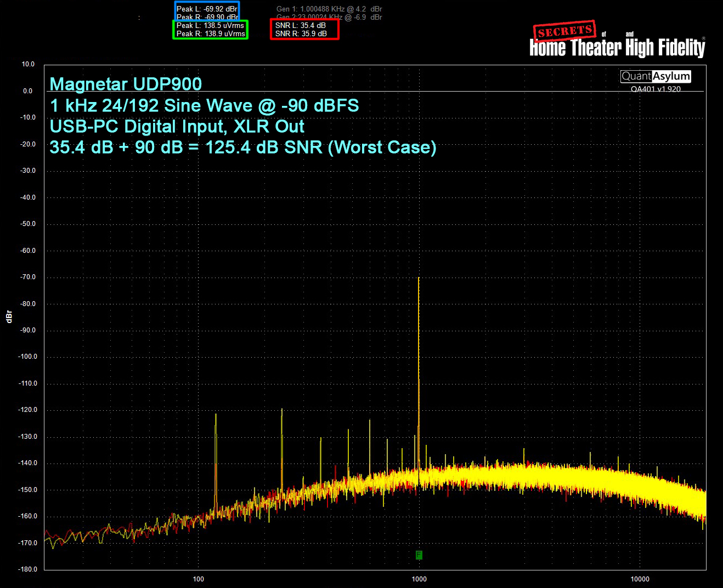Click the -20.0 y-axis tick label
This screenshot has height=588, width=723.
(x=28, y=144)
